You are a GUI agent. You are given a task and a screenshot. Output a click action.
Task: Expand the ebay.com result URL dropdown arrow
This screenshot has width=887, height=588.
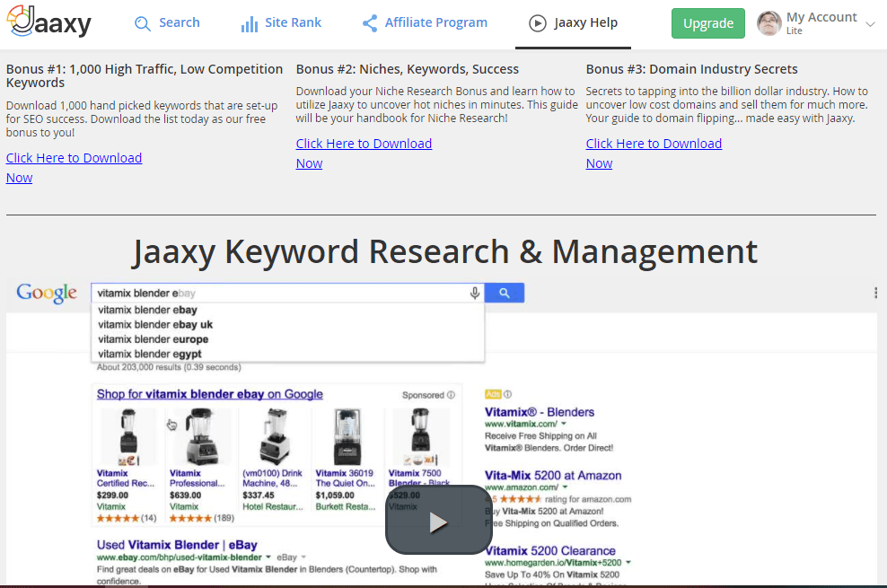point(268,557)
